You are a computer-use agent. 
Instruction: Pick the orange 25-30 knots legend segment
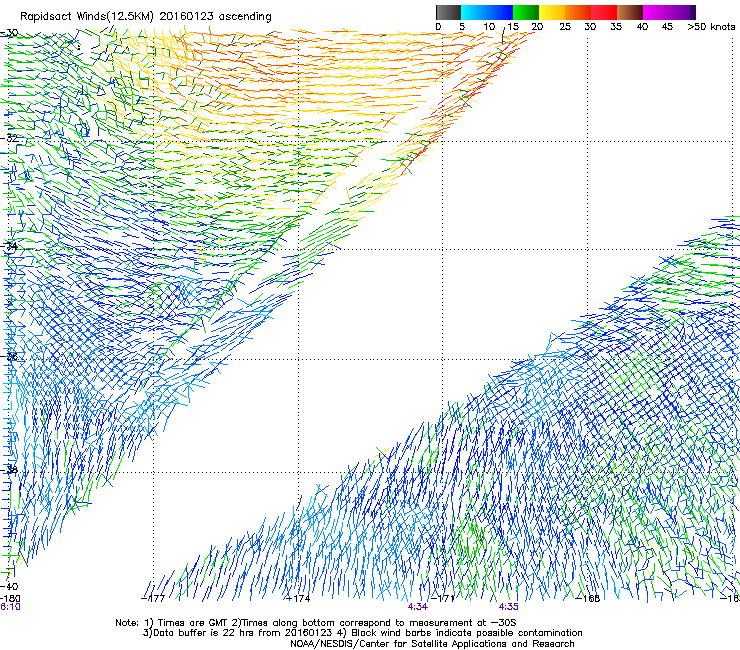click(578, 12)
